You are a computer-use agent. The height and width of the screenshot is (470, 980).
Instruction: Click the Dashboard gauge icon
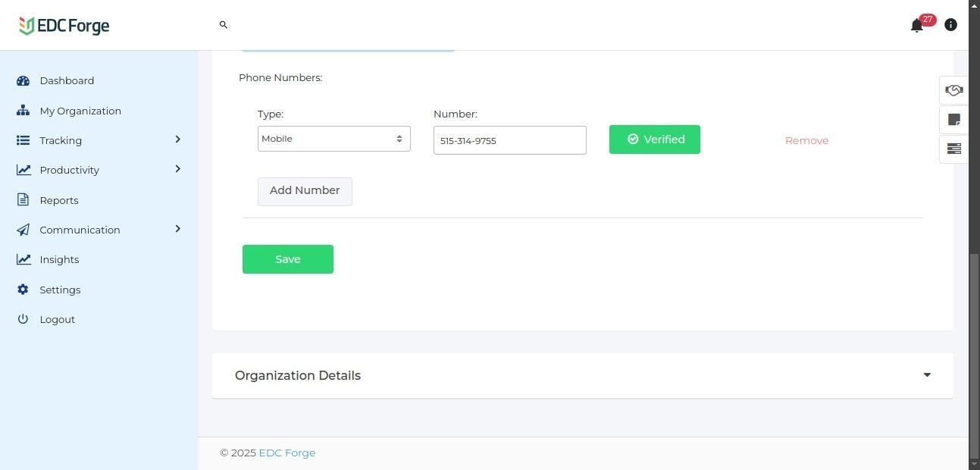coord(23,80)
